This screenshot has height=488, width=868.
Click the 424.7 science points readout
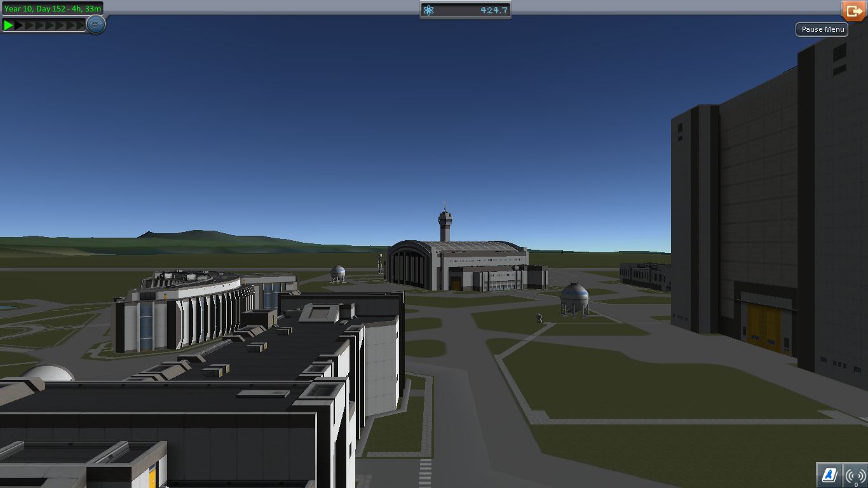494,10
